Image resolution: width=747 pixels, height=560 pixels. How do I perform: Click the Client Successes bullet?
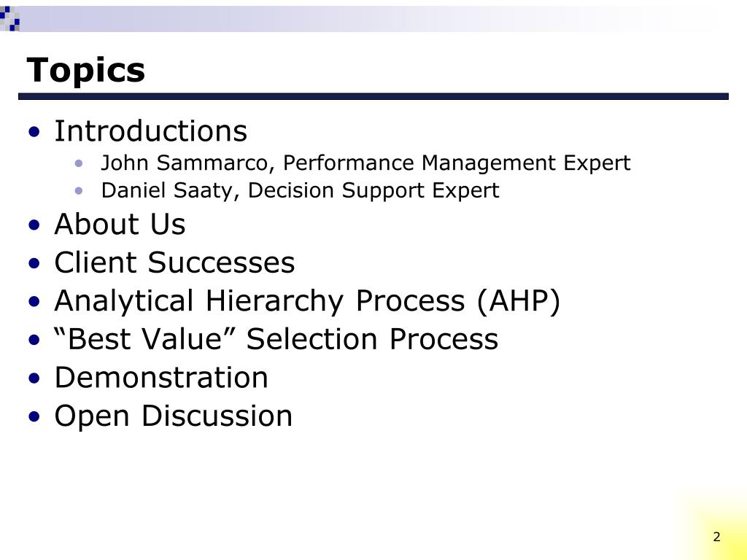pos(174,262)
